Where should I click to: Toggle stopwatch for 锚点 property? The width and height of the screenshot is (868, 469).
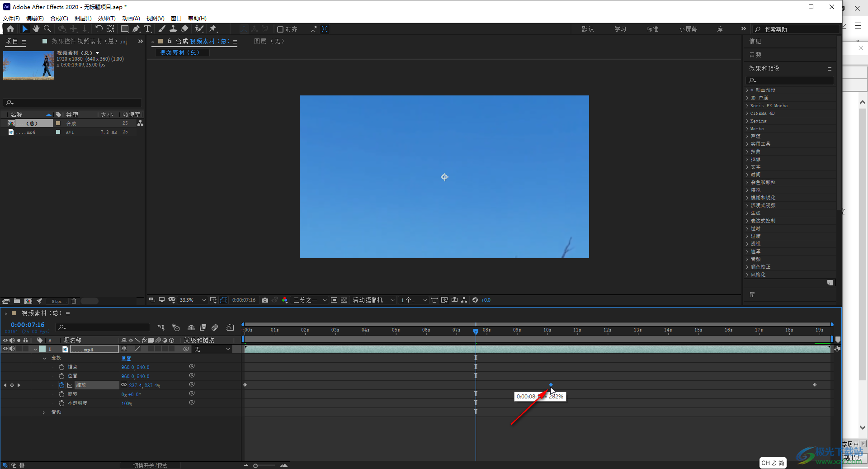[x=61, y=367]
